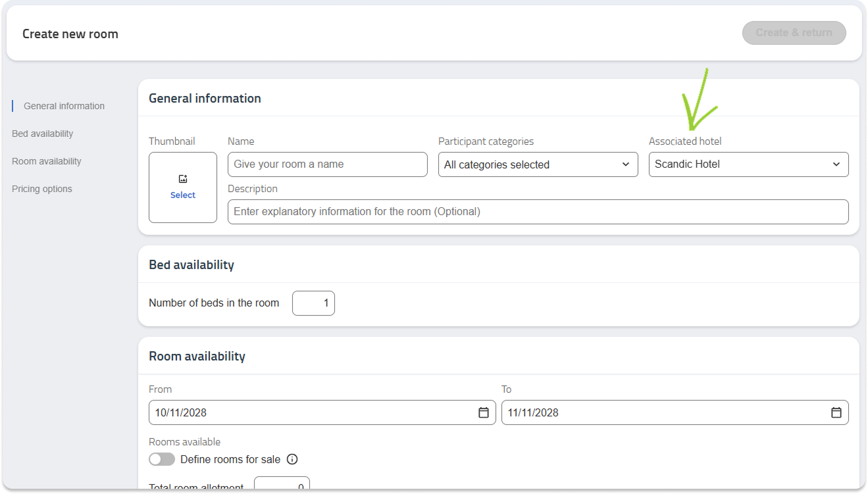Screen dimensions: 868x494
Task: Select the Number of beds in the room field
Action: tap(313, 303)
